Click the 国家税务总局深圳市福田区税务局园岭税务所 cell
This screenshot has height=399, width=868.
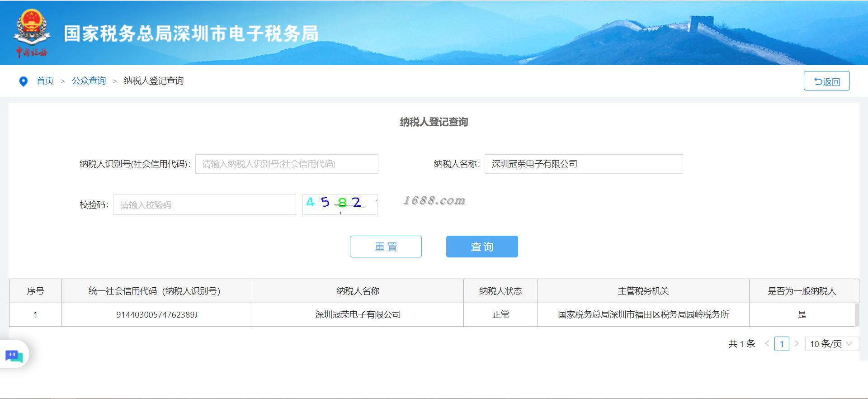click(x=643, y=314)
